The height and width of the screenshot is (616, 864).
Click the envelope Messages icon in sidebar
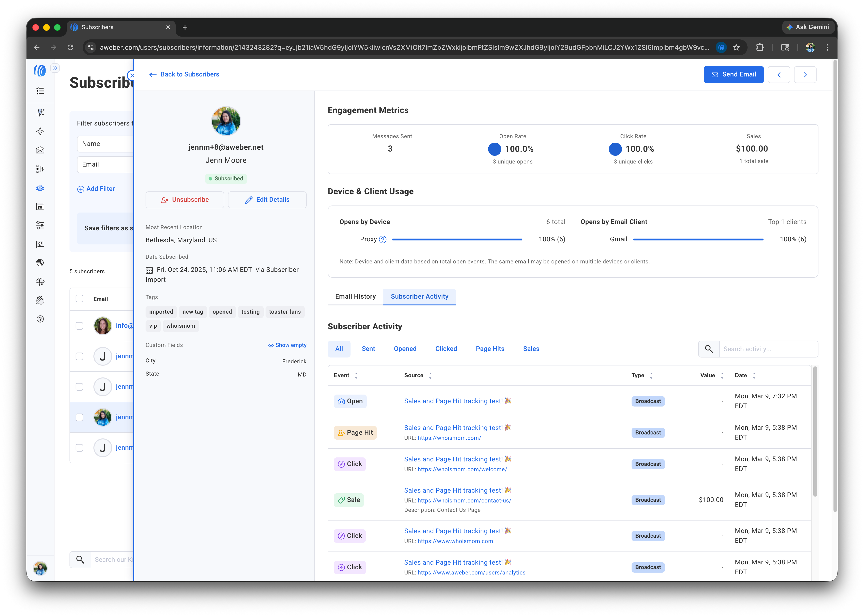(x=40, y=150)
